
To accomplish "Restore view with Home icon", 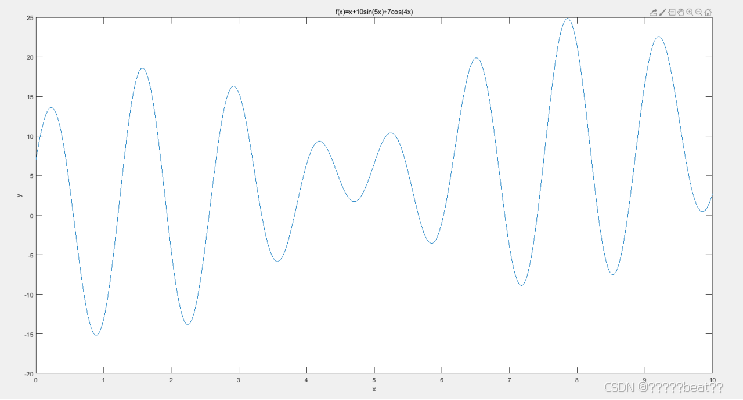I will (x=708, y=12).
